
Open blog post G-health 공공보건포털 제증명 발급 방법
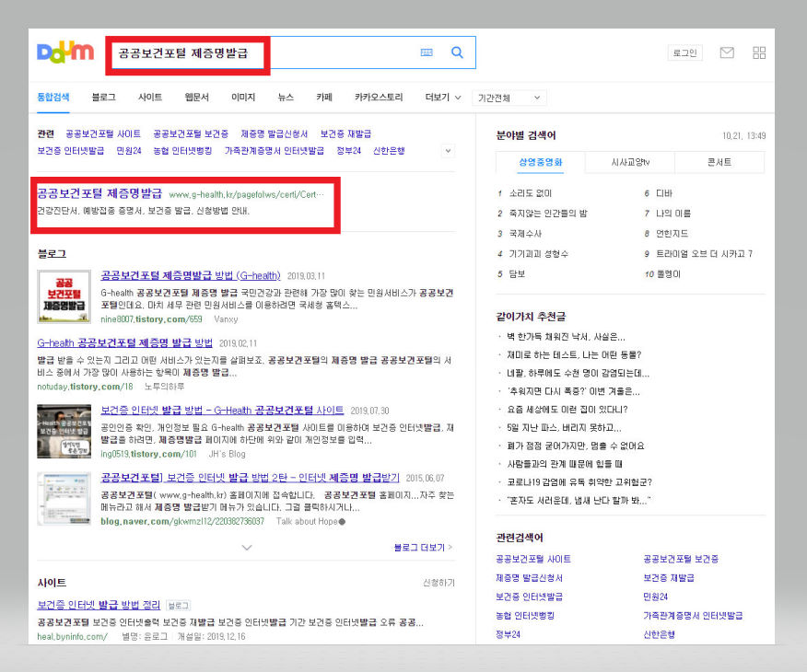point(124,343)
